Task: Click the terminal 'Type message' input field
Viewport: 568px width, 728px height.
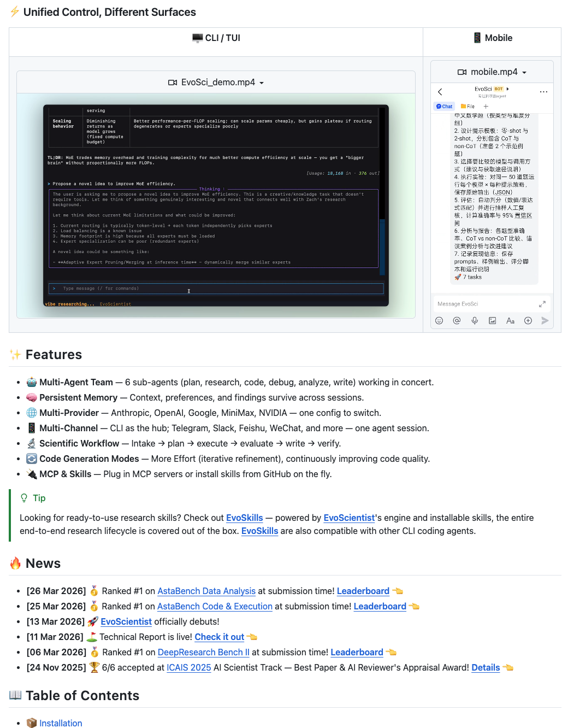Action: coord(216,289)
